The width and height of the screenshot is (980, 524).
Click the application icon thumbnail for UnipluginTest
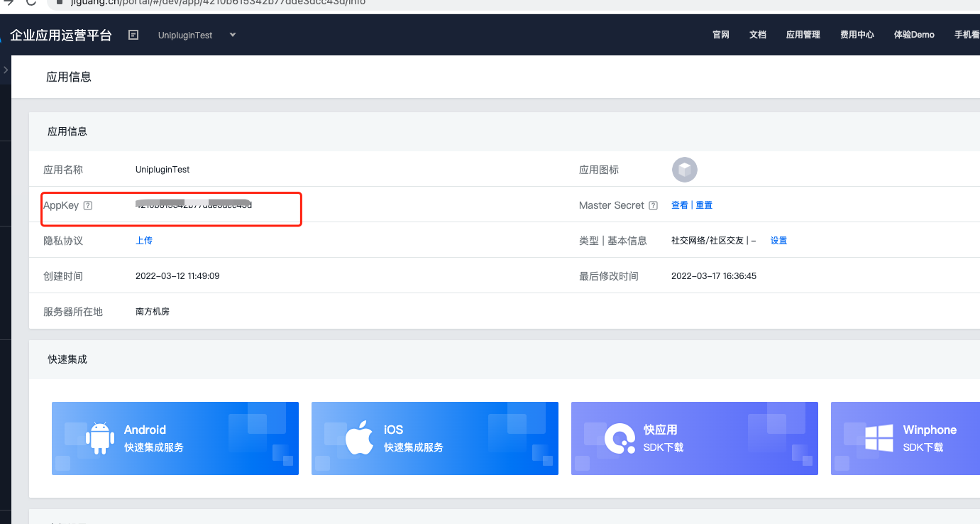tap(684, 170)
